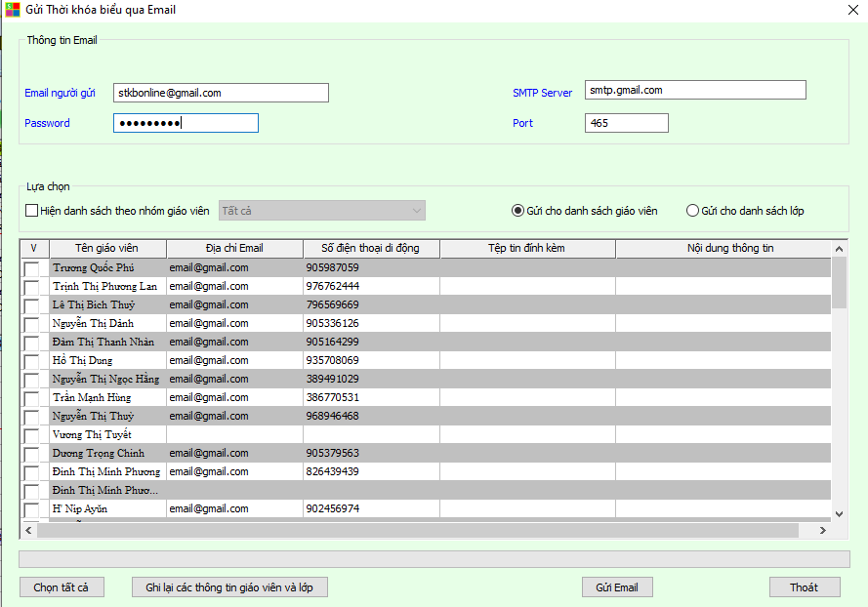This screenshot has width=868, height=607.
Task: Click 'Ghi lại các thông tin giáo viên và lớp'
Action: [x=229, y=587]
